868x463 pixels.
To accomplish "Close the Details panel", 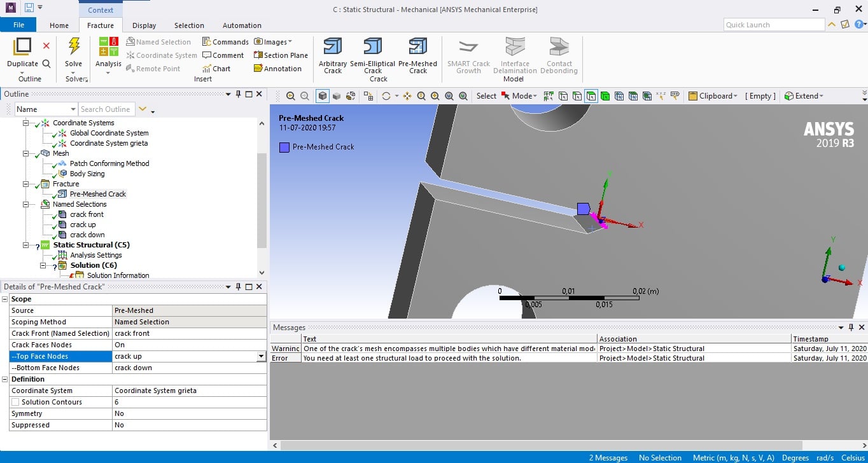I will tap(259, 287).
